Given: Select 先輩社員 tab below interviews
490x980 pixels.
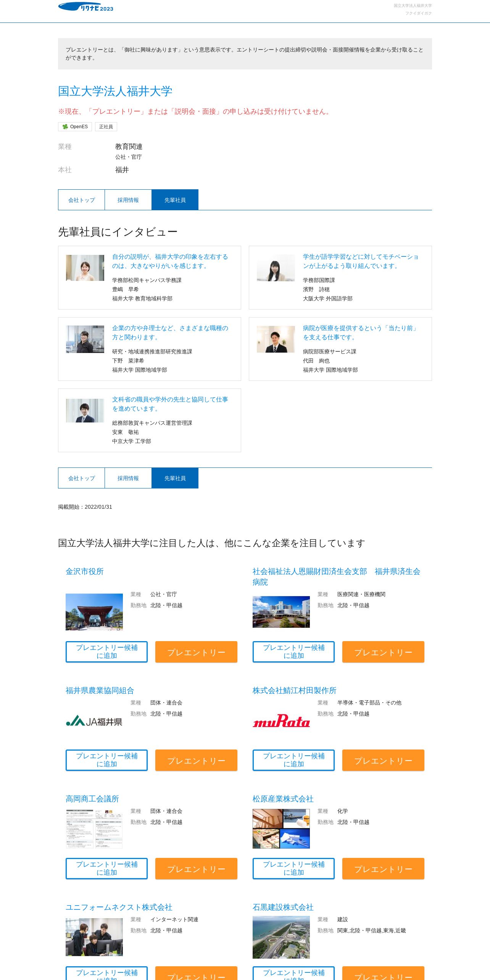Looking at the screenshot, I should click(x=175, y=478).
